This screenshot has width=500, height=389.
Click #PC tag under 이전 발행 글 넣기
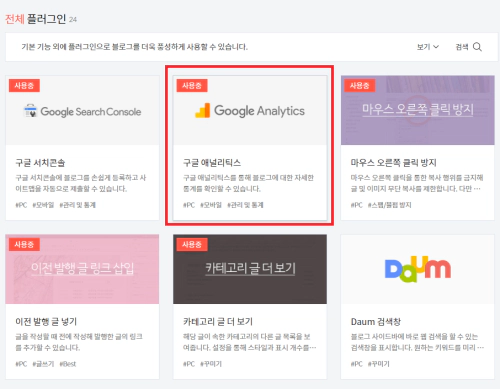point(21,364)
